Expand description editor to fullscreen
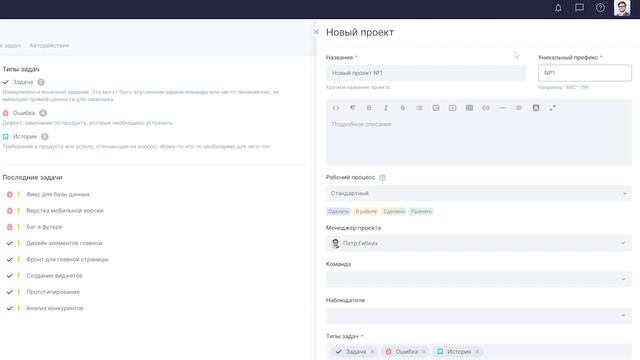This screenshot has width=640, height=360. tap(552, 108)
